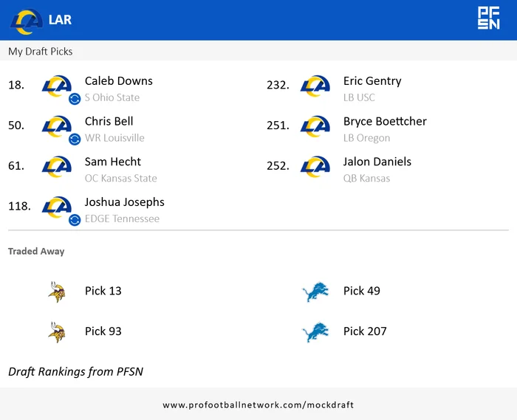
Task: Click the Vikings logo beside Pick 13
Action: pyautogui.click(x=57, y=292)
